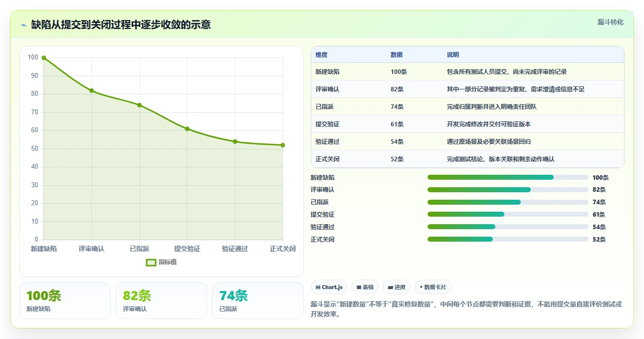The image size is (644, 339).
Task: Click the 进度 chip
Action: click(x=397, y=287)
